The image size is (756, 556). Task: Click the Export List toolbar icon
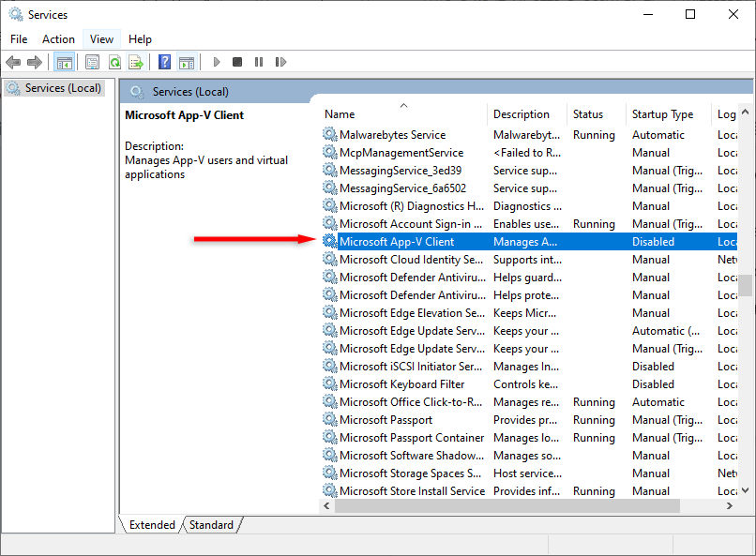[136, 62]
